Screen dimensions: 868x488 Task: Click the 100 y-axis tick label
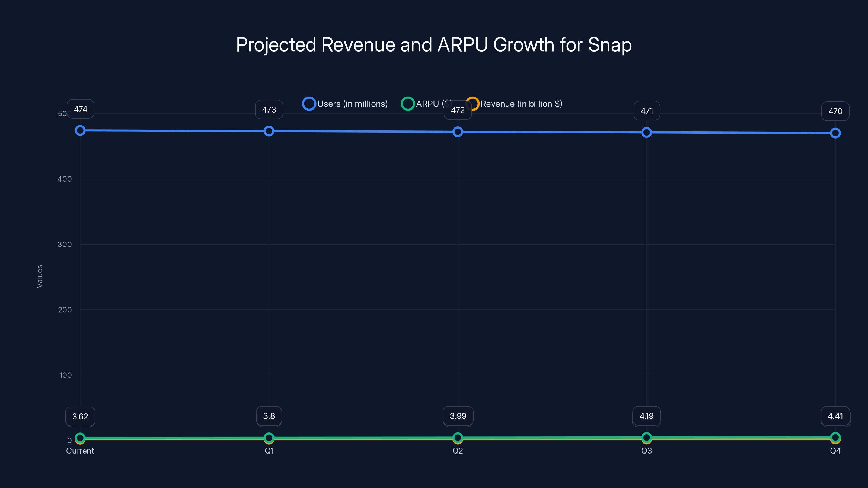point(65,375)
